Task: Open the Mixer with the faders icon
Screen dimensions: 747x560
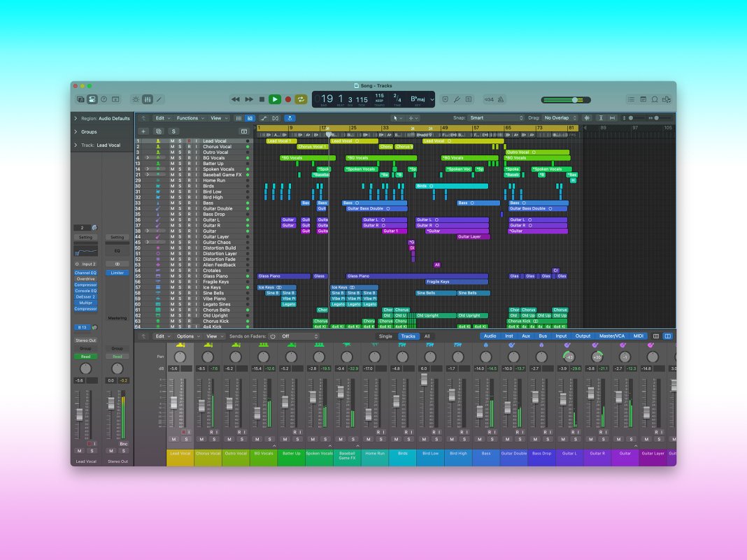Action: [148, 99]
